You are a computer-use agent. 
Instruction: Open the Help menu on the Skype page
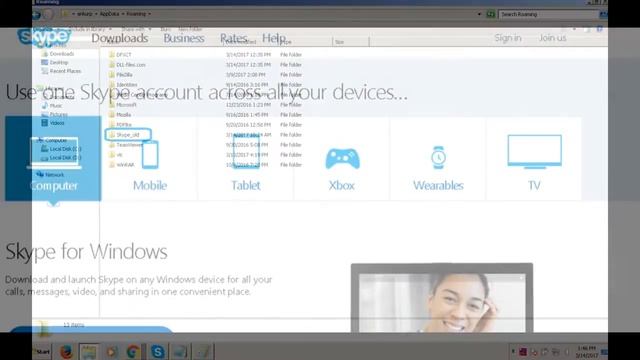point(273,38)
